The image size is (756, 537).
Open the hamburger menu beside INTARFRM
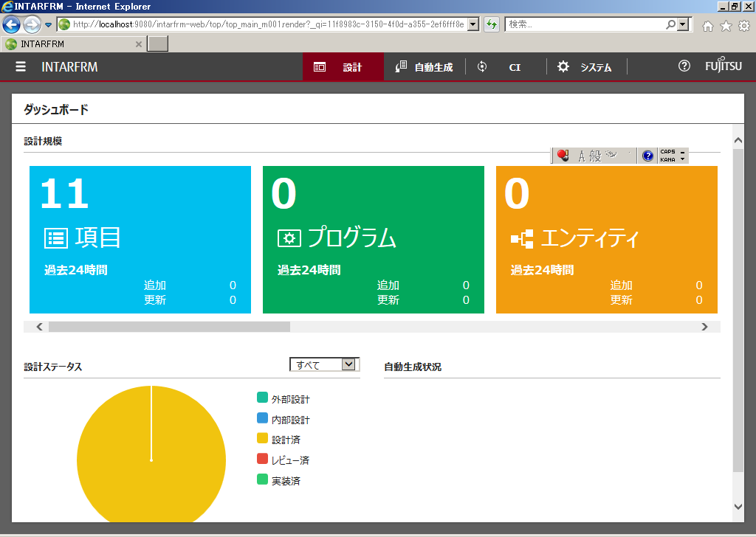tap(20, 66)
